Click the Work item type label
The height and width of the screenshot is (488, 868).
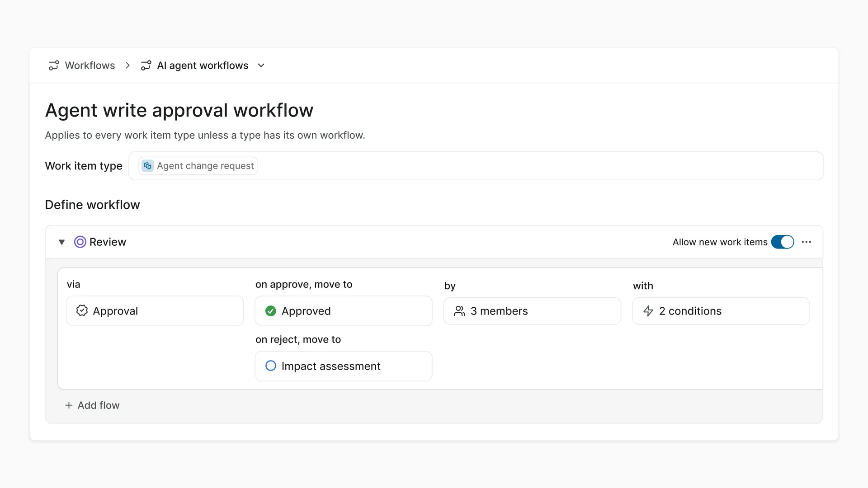click(84, 166)
